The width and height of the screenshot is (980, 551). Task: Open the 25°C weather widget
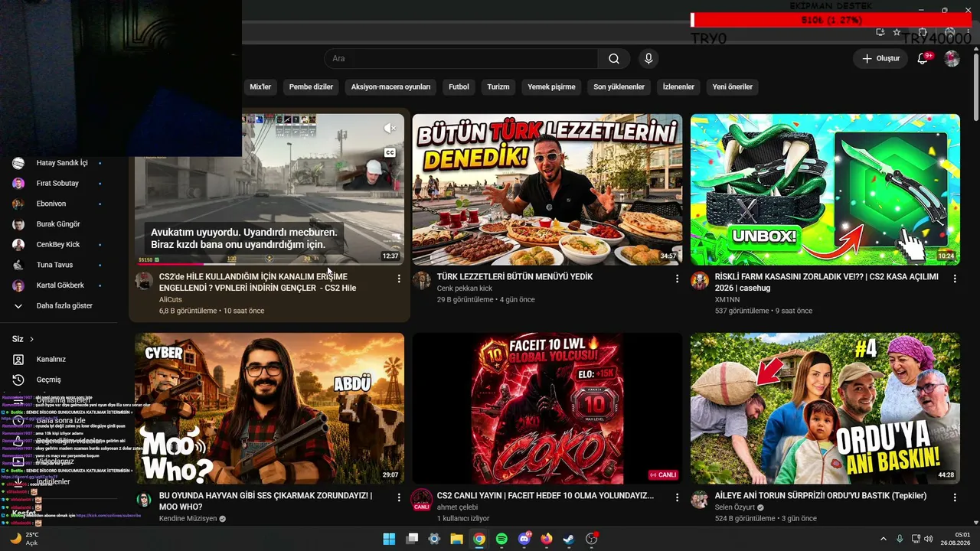[24, 539]
